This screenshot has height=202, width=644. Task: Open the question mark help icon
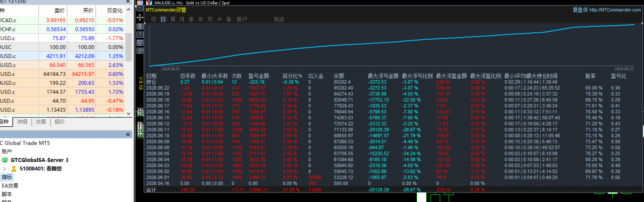pos(140,34)
